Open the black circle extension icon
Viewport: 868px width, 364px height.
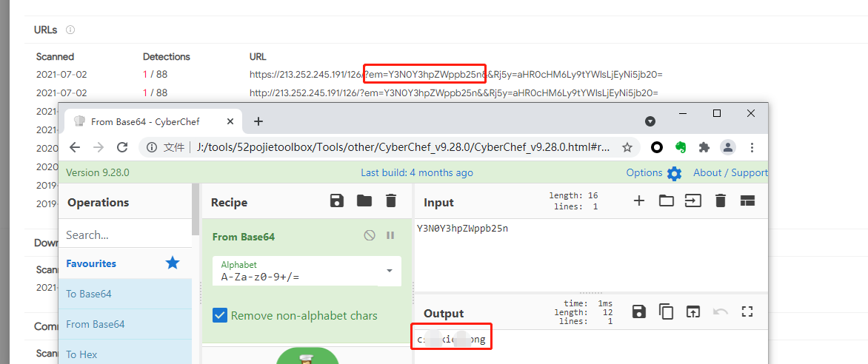[657, 147]
